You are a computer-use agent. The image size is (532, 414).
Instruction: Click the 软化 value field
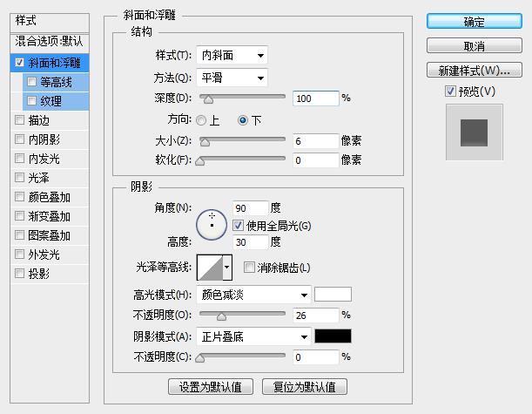click(x=315, y=160)
